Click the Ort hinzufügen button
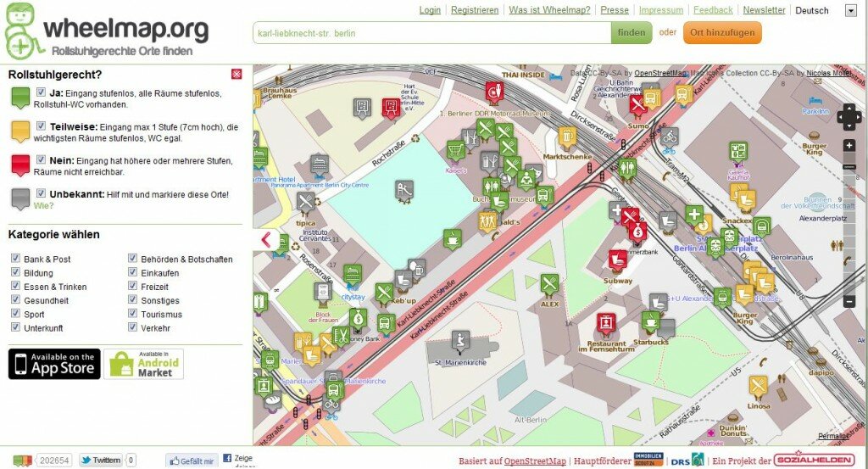The width and height of the screenshot is (868, 469). (x=722, y=33)
